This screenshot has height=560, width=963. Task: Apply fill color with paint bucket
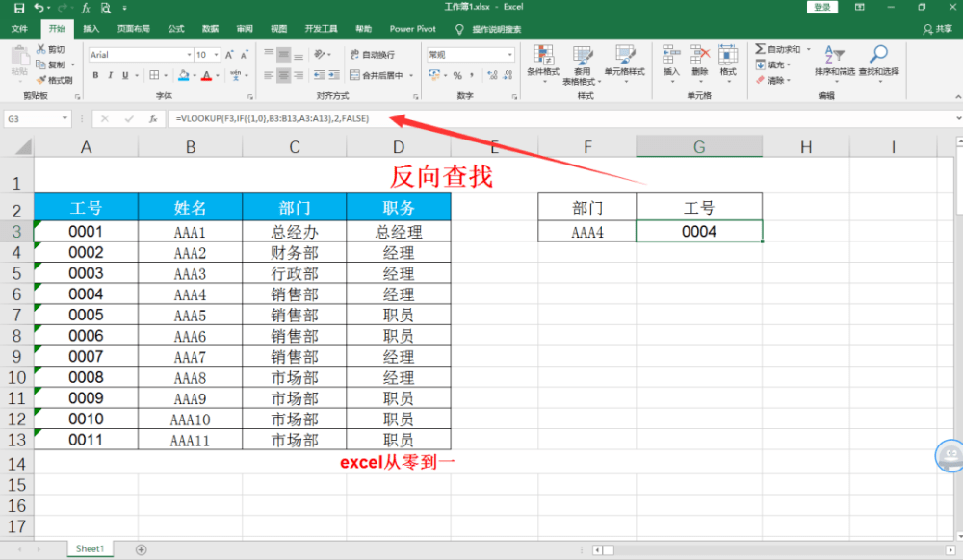[183, 75]
